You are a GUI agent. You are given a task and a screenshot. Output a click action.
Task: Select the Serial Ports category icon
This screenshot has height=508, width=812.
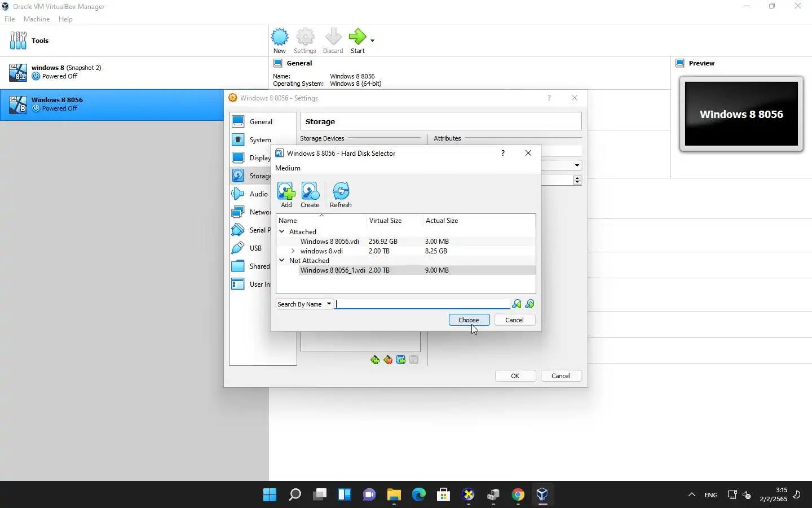(238, 230)
